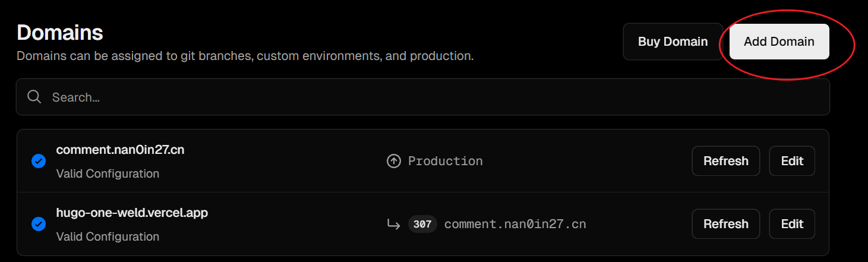
Task: Select the Production environment label
Action: (446, 161)
